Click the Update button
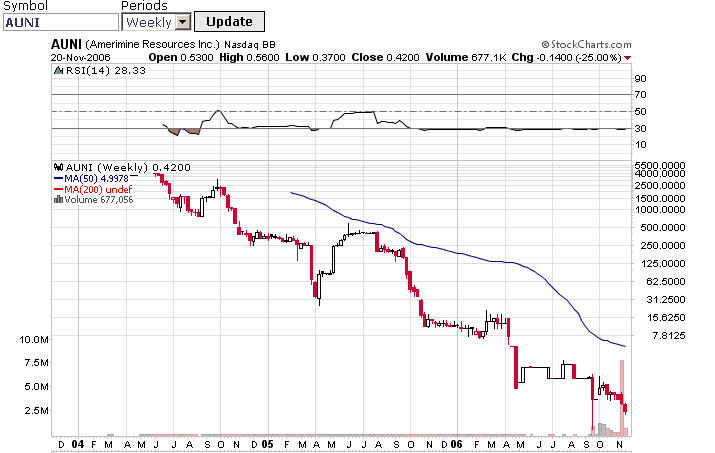The height and width of the screenshot is (453, 715). (229, 21)
